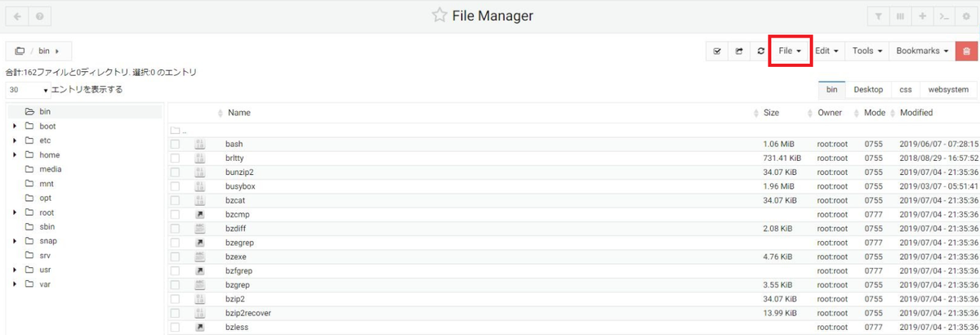Tick the checkbox for bash
The height and width of the screenshot is (335, 980).
(x=175, y=144)
